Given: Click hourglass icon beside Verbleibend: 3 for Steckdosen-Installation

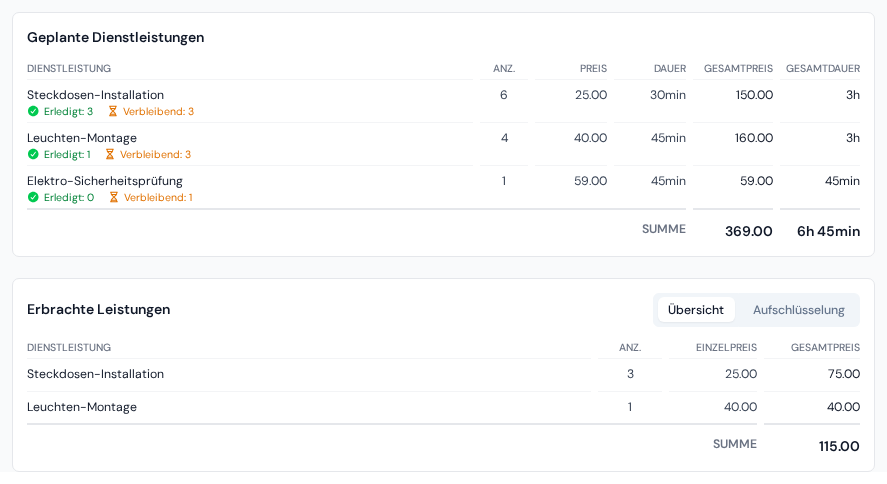Looking at the screenshot, I should pyautogui.click(x=113, y=111).
